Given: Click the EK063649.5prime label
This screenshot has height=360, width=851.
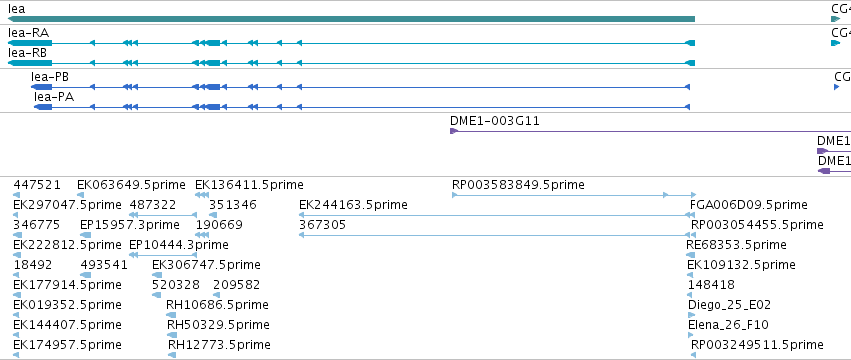Looking at the screenshot, I should coord(131,185).
